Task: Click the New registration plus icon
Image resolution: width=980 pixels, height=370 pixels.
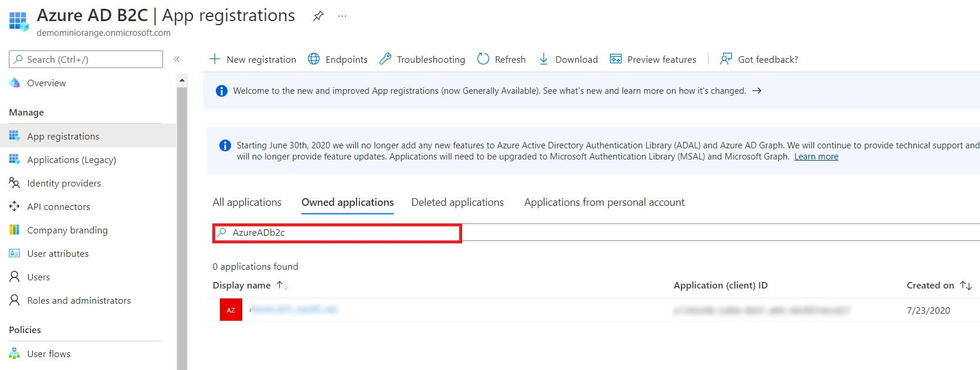Action: click(x=215, y=59)
